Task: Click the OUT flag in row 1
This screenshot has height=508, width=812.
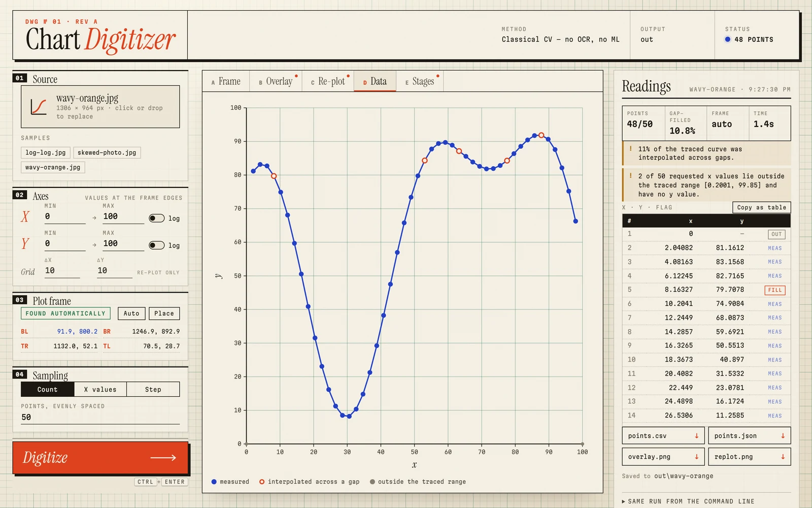Action: [776, 234]
